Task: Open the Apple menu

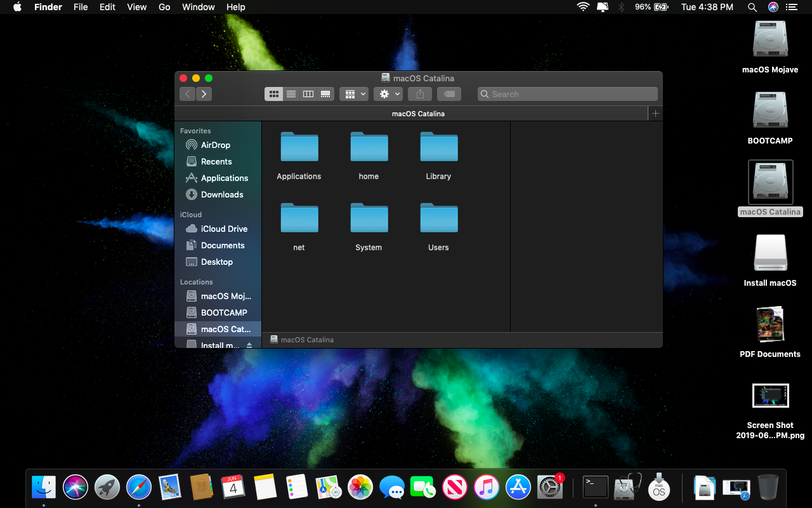Action: click(17, 7)
